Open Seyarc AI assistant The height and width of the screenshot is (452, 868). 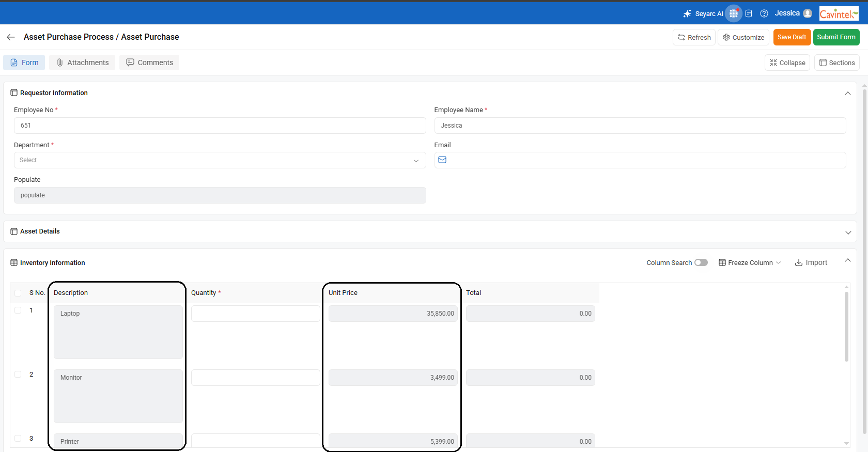pos(703,13)
